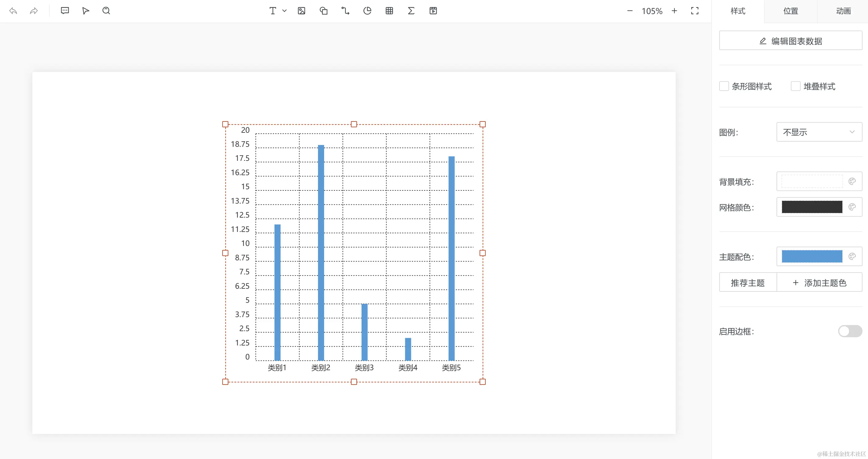This screenshot has width=868, height=459.
Task: Click the palette icon beside 网格颜色
Action: (x=852, y=207)
